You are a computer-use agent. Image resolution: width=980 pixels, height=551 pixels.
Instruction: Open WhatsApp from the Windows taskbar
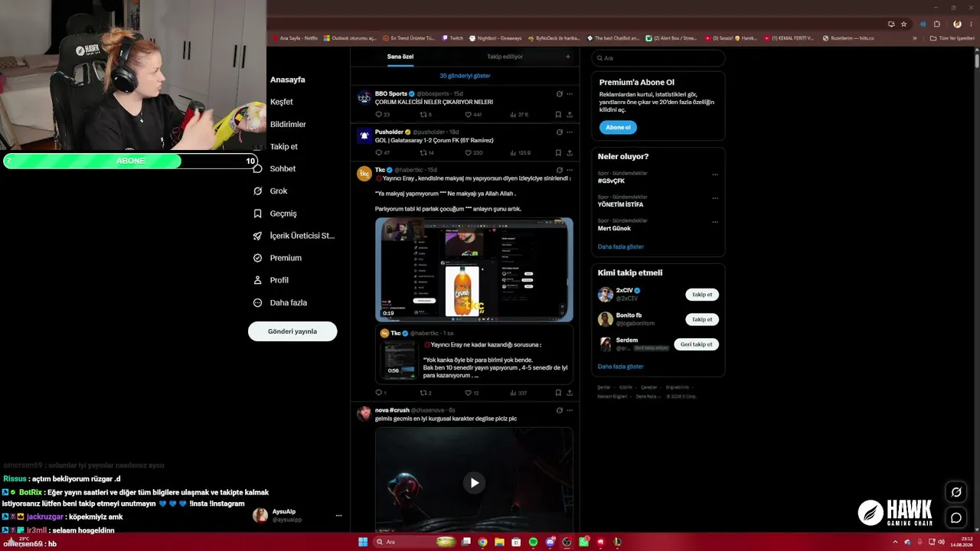click(583, 542)
